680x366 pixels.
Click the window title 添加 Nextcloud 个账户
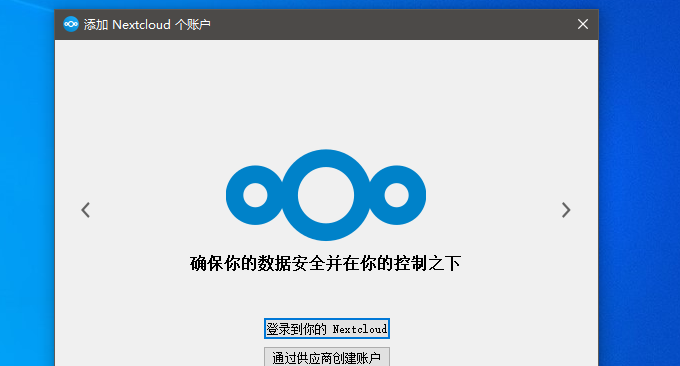tap(147, 25)
